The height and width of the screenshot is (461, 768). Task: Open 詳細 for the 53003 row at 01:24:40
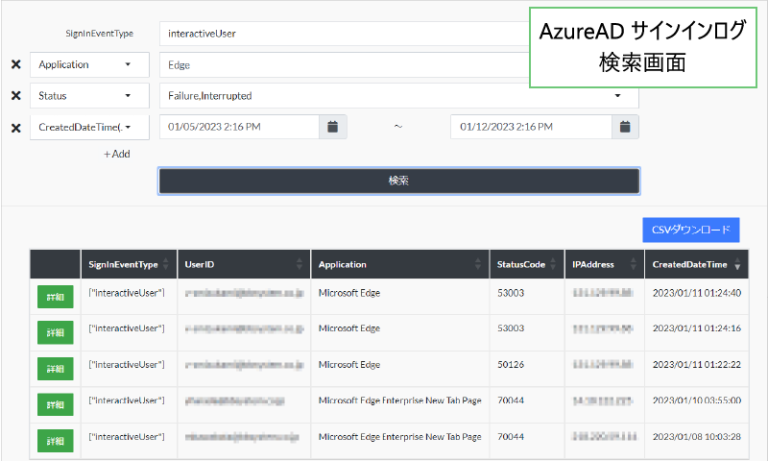[54, 296]
